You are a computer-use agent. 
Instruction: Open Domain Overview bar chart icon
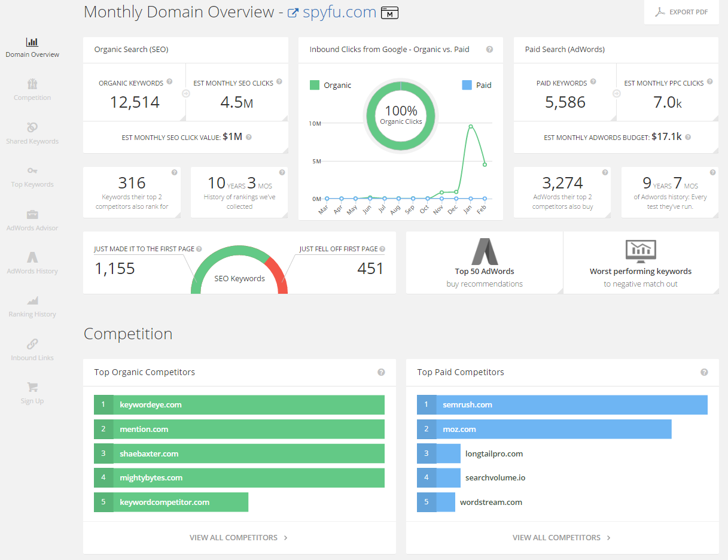[32, 42]
